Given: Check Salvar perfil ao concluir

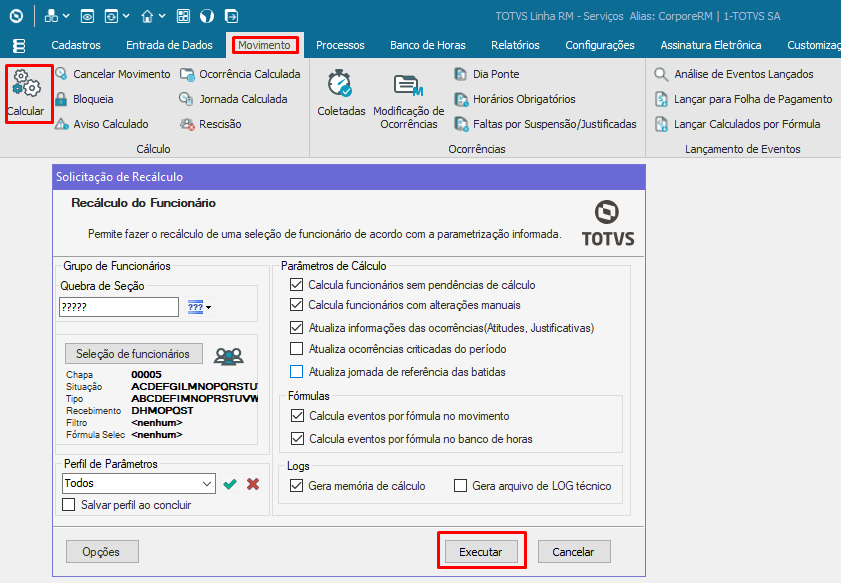Looking at the screenshot, I should point(69,505).
